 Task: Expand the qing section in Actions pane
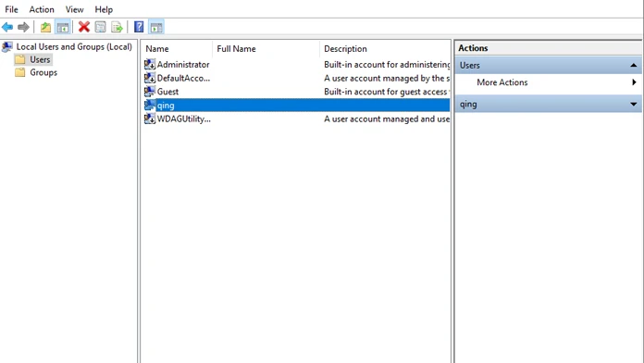click(x=633, y=104)
